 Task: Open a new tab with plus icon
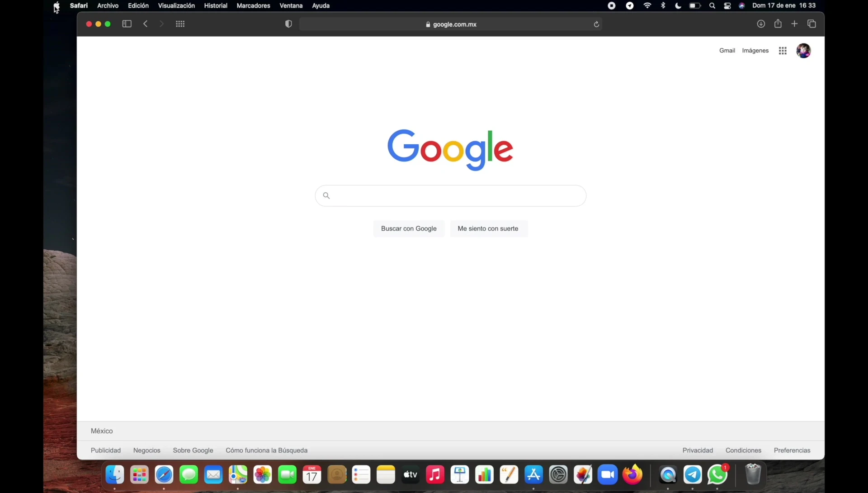click(794, 24)
